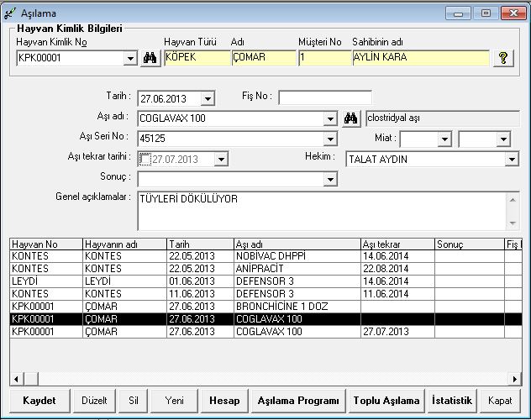This screenshot has height=420, width=531.
Task: Select the LEYDİ row from 01.06.2013
Action: 265,281
